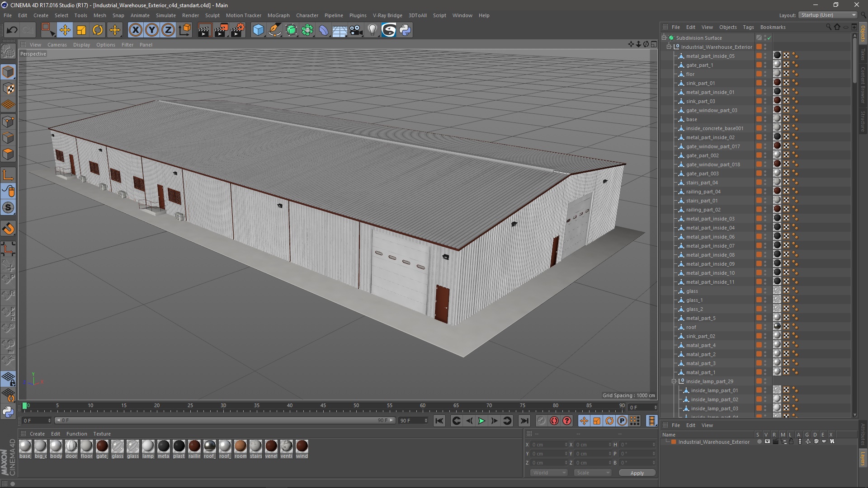Toggle layer color of gate_part_1
This screenshot has height=488, width=868.
(x=759, y=65)
